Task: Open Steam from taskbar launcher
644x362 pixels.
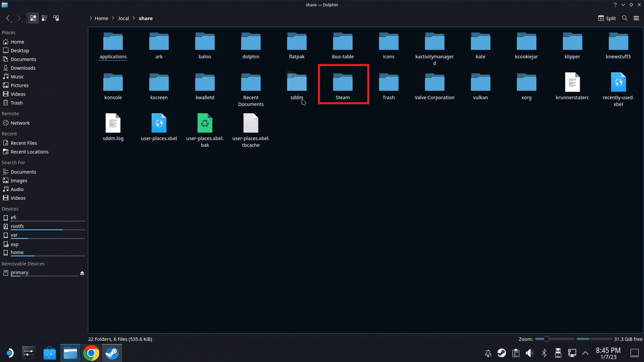Action: 112,352
